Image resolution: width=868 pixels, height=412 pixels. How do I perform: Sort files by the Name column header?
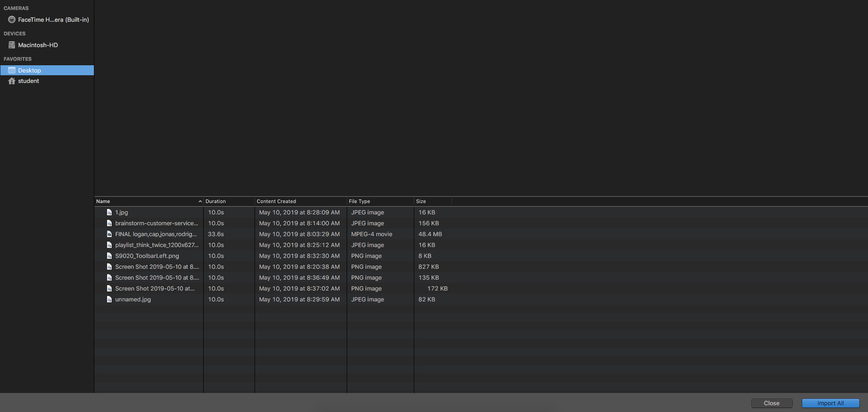click(149, 201)
